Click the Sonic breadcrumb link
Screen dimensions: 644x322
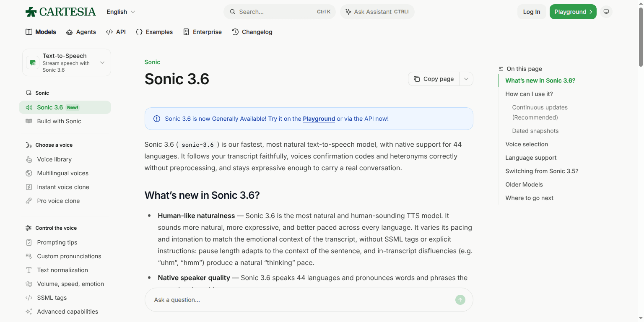tap(152, 62)
